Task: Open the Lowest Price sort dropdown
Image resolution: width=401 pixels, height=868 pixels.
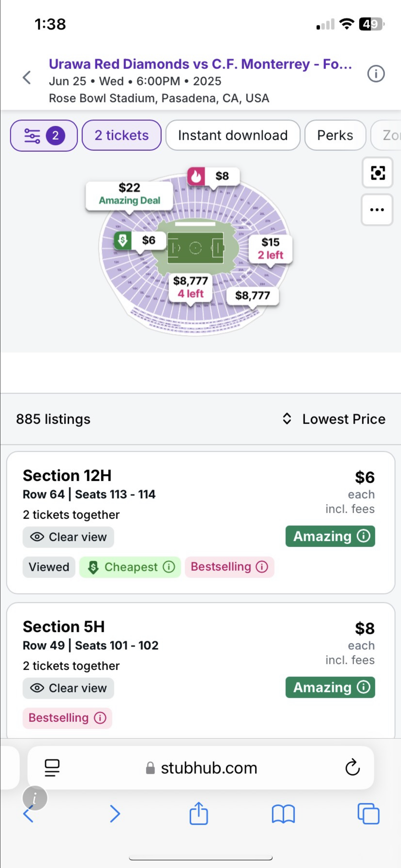Action: pyautogui.click(x=334, y=419)
